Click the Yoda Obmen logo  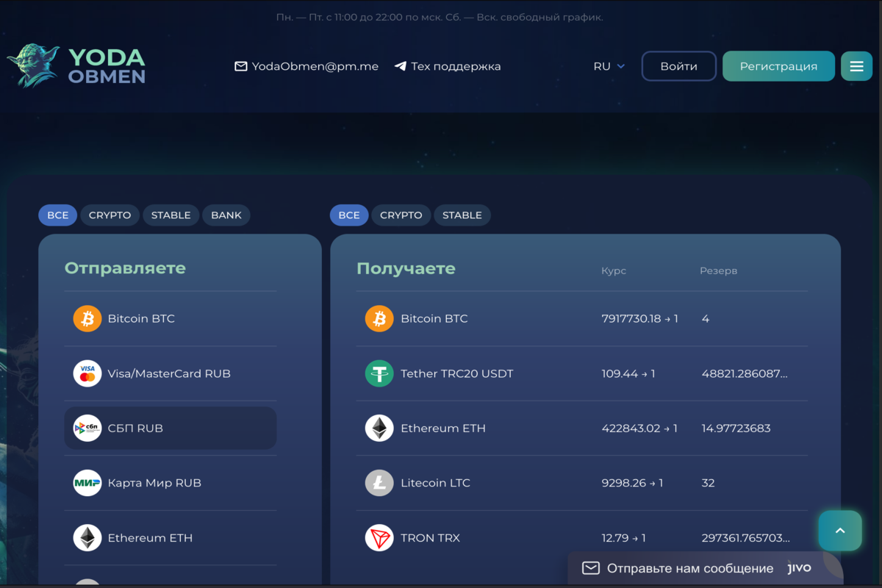click(x=76, y=66)
